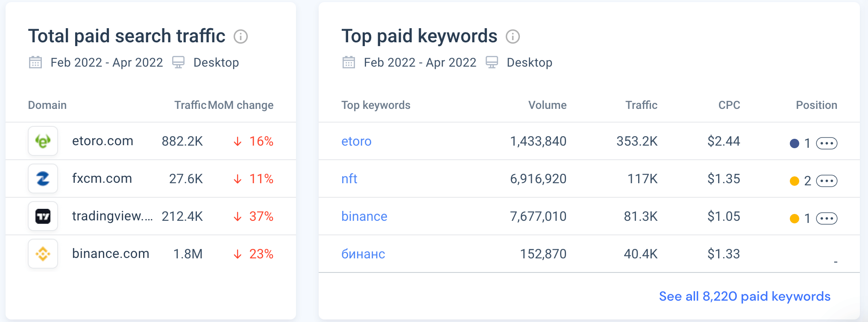Click calendar icon in Total paid search traffic card
Image resolution: width=868 pixels, height=322 pixels.
[x=35, y=62]
